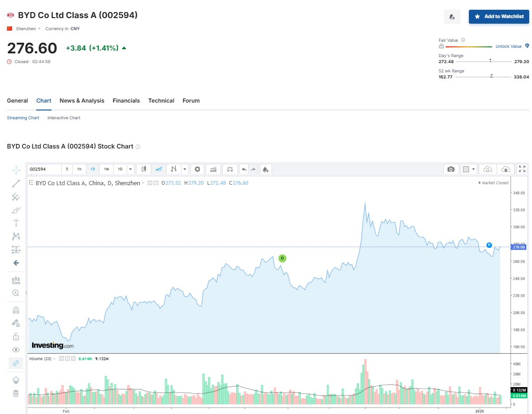The width and height of the screenshot is (532, 414).
Task: Toggle lock all drawing tools
Action: pyautogui.click(x=16, y=336)
